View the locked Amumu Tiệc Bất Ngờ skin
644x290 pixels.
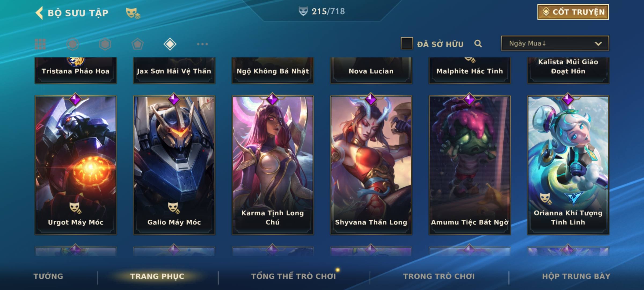tap(470, 165)
